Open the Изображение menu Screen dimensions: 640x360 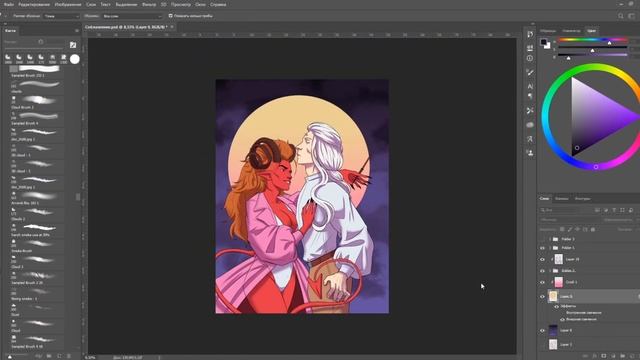tap(68, 4)
